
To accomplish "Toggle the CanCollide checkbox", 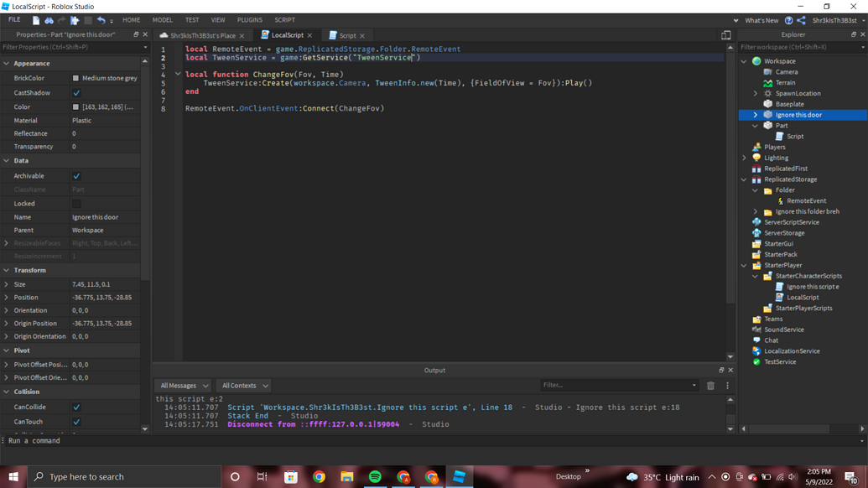I will tap(76, 408).
